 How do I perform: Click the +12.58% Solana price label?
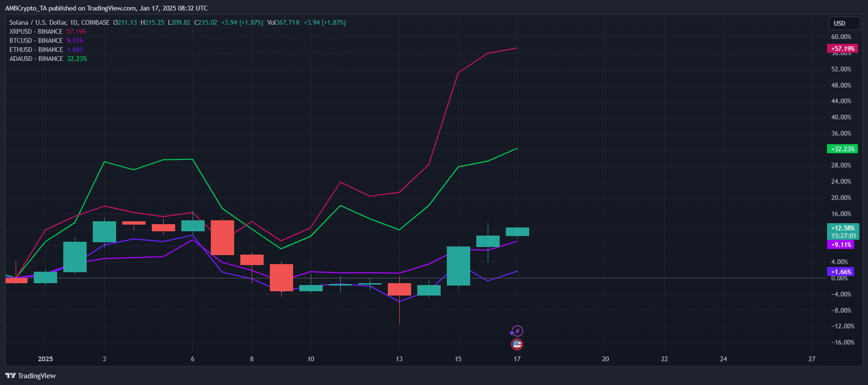(x=843, y=228)
